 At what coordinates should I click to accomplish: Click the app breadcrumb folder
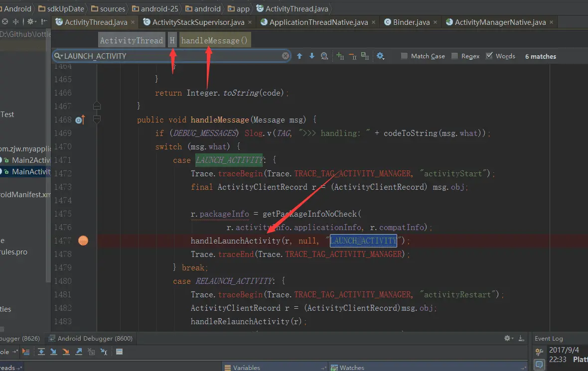(239, 8)
